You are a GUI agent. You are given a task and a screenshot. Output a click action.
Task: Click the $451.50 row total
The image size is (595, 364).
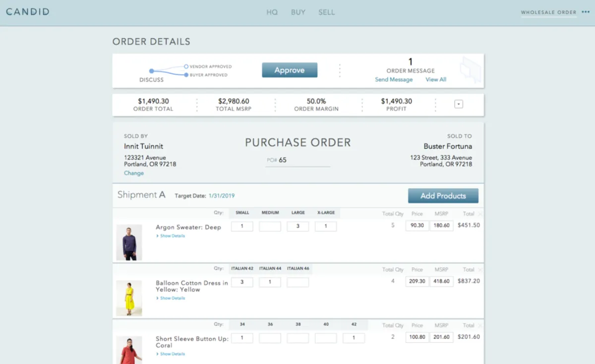[469, 225]
